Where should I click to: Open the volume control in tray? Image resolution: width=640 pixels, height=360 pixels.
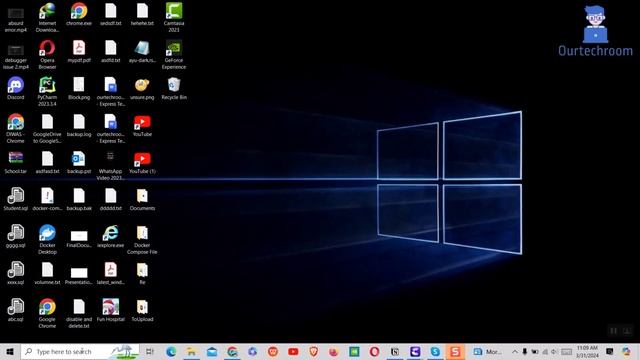coord(553,351)
